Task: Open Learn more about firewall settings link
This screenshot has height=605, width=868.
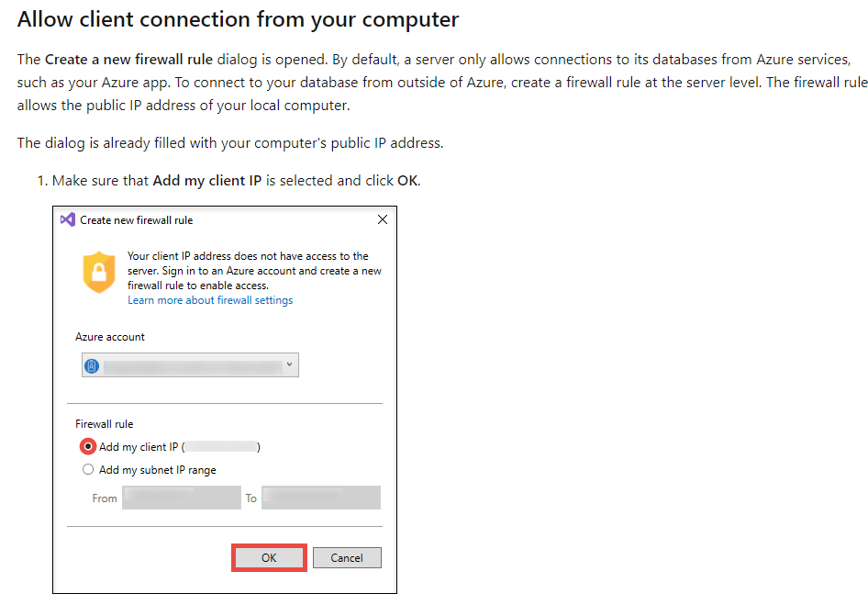Action: (210, 300)
